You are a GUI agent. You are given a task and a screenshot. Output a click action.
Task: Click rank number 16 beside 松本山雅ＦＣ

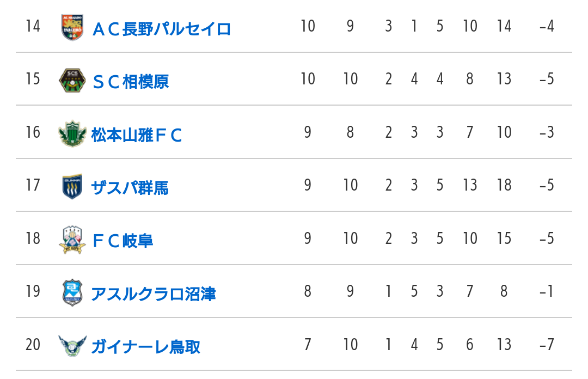(33, 132)
